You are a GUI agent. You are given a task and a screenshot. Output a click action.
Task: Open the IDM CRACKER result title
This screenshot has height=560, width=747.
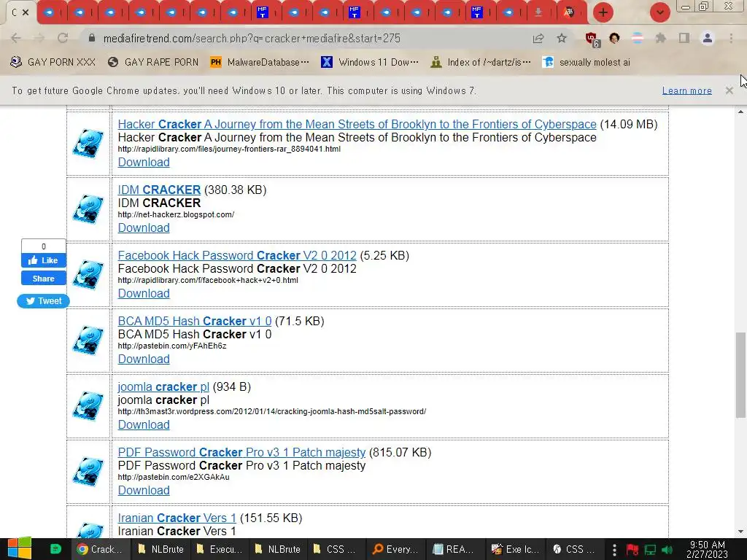point(159,190)
